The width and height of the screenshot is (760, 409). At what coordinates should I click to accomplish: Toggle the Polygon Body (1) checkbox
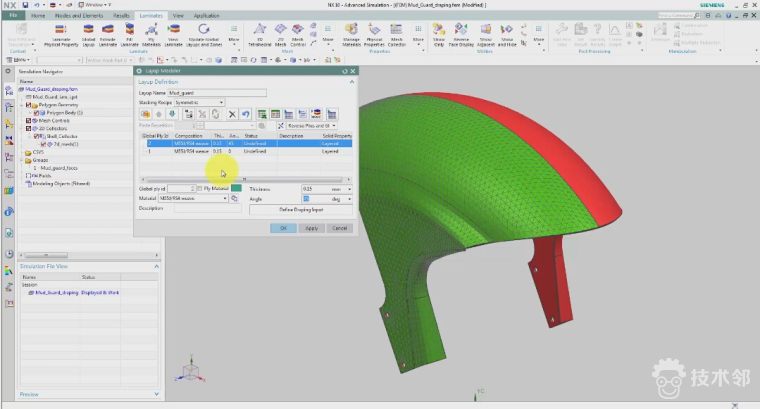tap(35, 113)
